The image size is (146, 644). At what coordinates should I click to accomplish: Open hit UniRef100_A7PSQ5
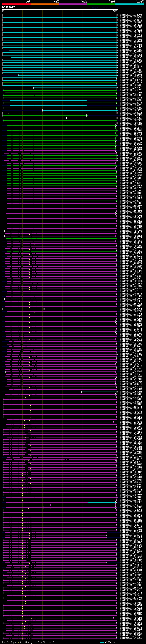131,40
